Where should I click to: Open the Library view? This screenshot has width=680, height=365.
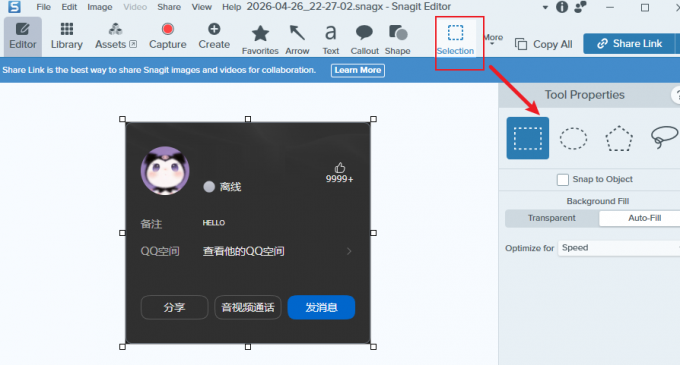tap(66, 37)
